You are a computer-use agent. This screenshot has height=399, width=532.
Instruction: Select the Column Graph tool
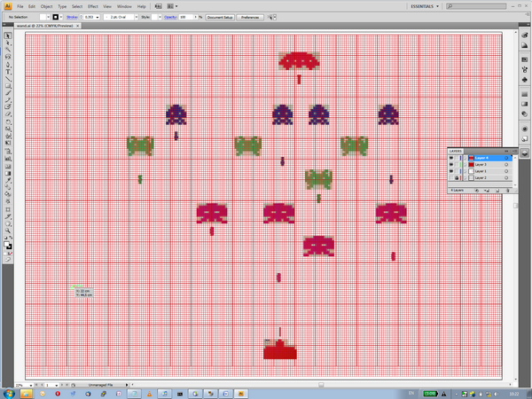(8, 159)
